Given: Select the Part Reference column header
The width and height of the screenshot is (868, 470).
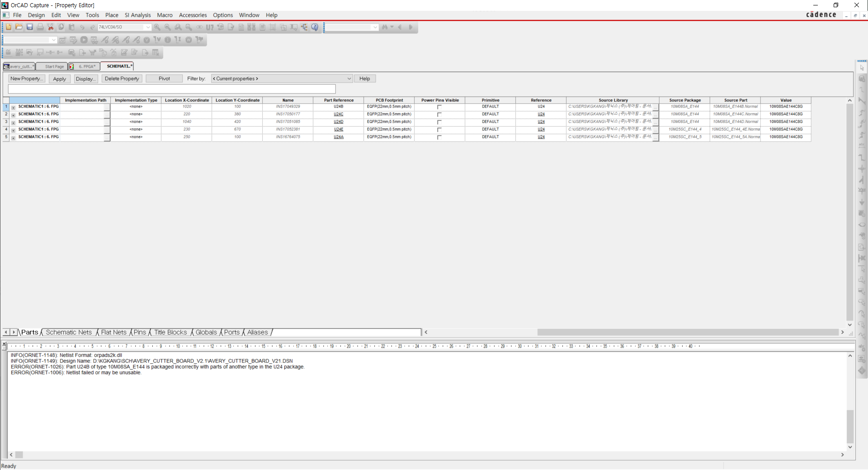Looking at the screenshot, I should (339, 100).
